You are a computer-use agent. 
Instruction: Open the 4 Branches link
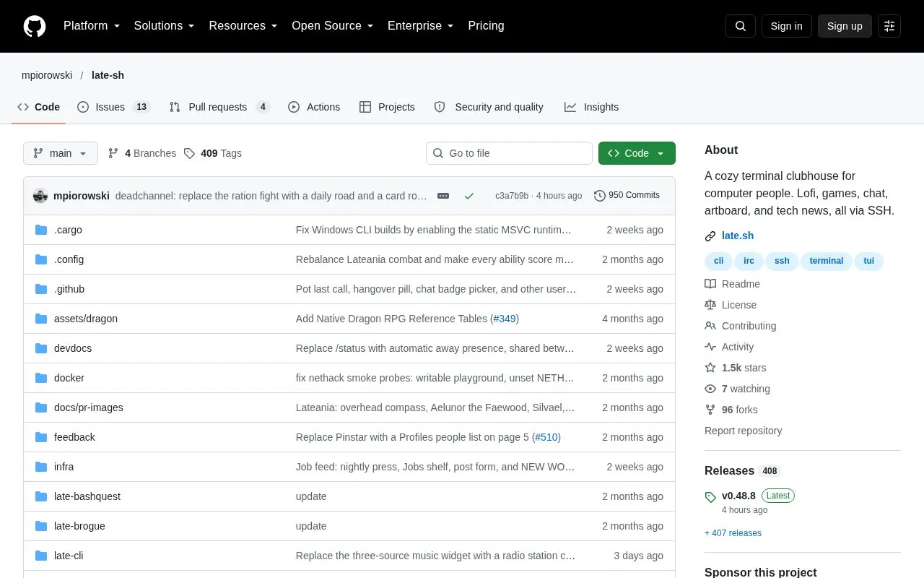point(142,153)
